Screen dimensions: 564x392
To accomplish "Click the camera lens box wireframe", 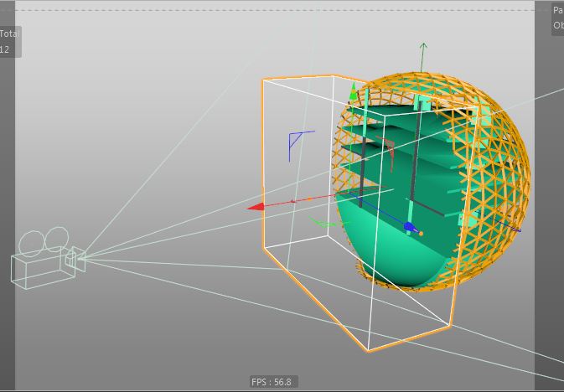I will [x=75, y=259].
